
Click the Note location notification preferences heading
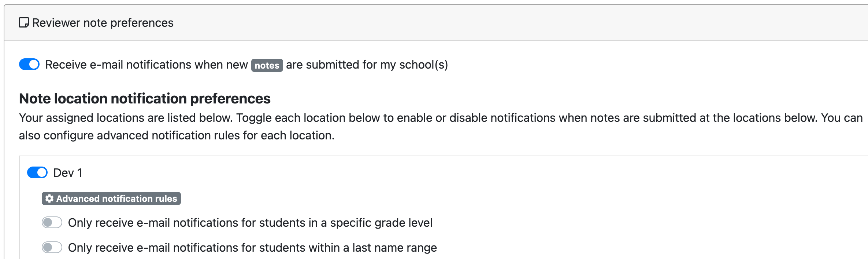tap(145, 98)
